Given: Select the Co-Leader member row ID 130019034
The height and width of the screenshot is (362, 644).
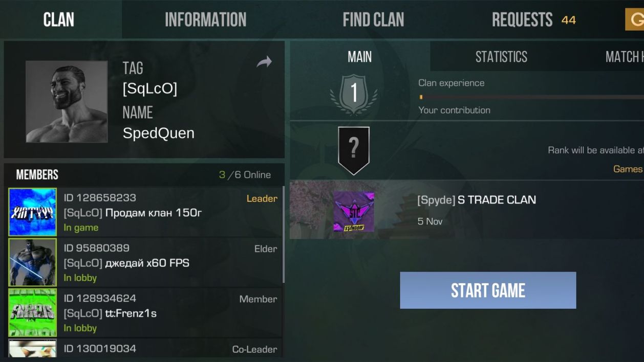Looking at the screenshot, I should coord(145,348).
